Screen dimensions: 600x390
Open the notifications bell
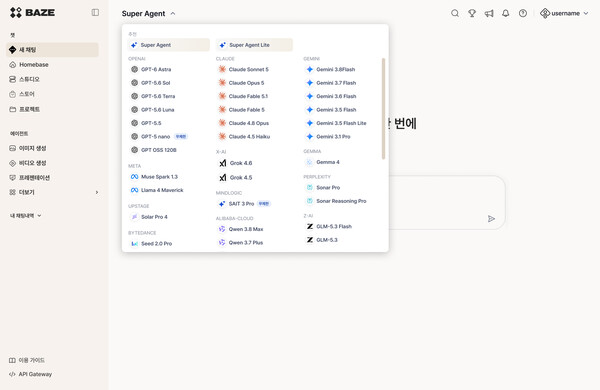[505, 13]
